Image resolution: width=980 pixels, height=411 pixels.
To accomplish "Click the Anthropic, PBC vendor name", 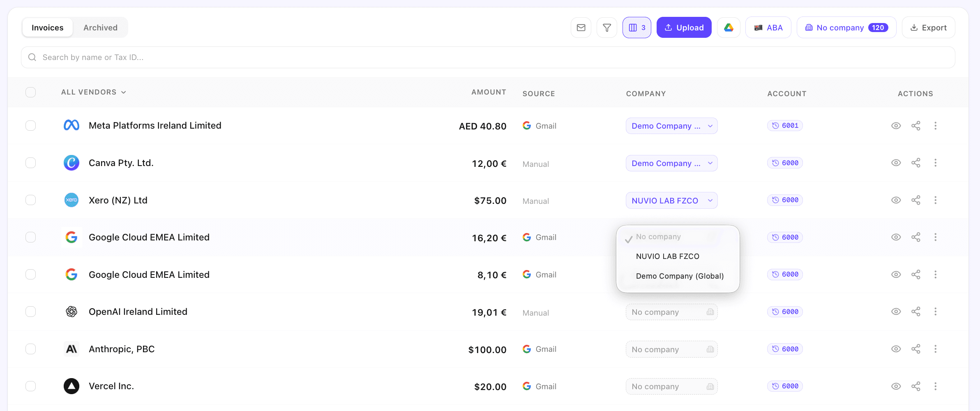I will click(122, 349).
